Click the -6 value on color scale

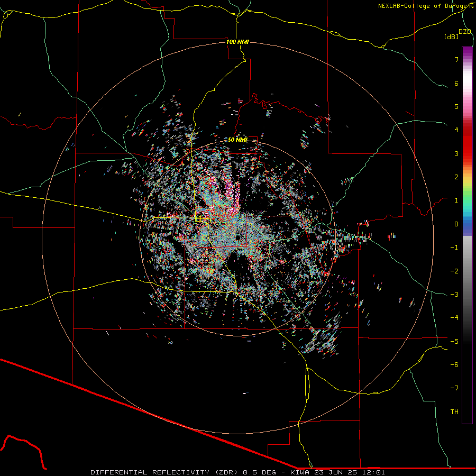pos(454,365)
